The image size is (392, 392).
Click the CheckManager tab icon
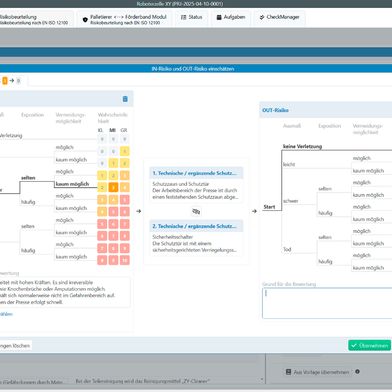[x=262, y=17]
